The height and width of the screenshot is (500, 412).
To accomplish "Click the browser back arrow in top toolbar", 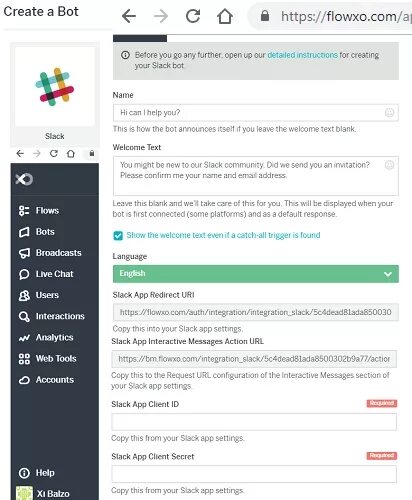I will pos(129,16).
